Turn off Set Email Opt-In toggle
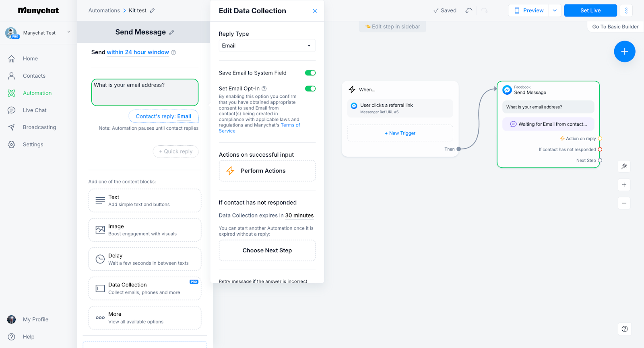This screenshot has width=644, height=348. pos(310,89)
